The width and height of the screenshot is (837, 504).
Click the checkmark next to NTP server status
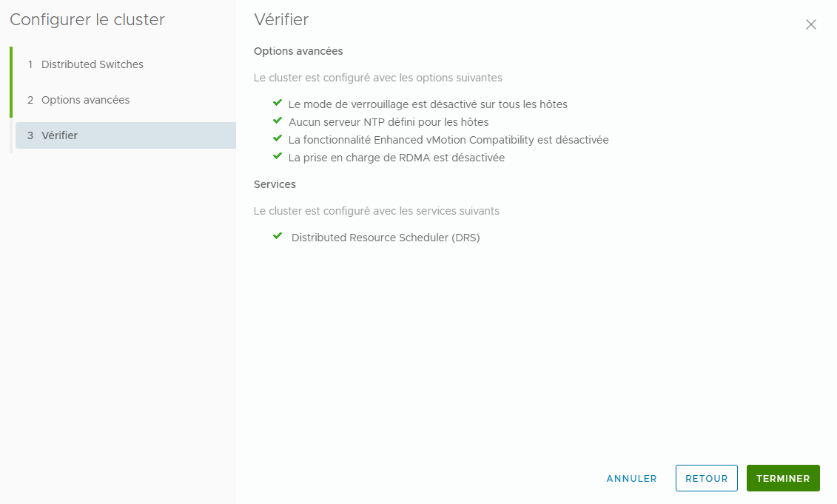pyautogui.click(x=278, y=121)
